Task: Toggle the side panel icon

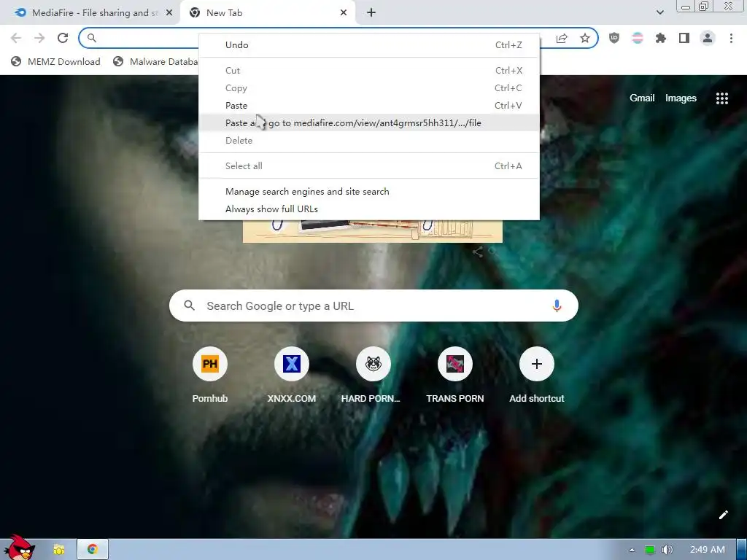Action: coord(684,38)
